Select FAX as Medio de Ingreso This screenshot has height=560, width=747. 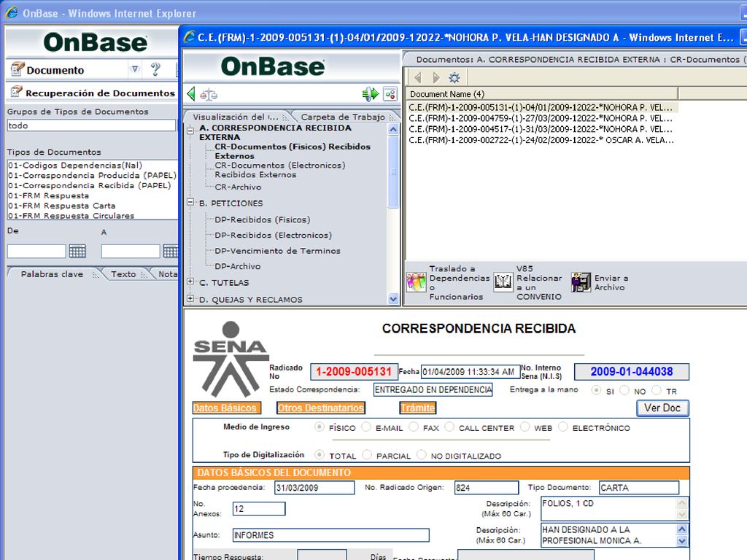(x=414, y=427)
